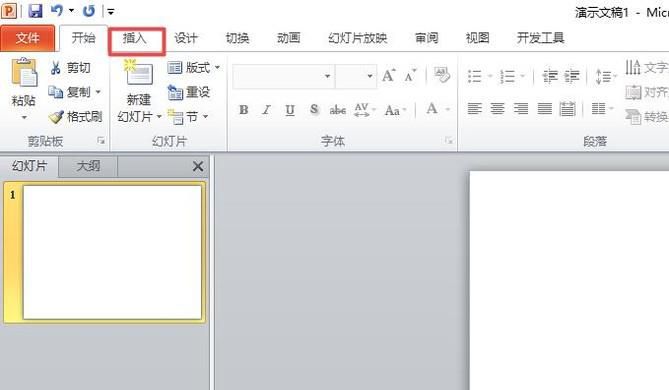Screen dimensions: 669x390
Task: Click the Undo arrow icon
Action: (x=57, y=10)
